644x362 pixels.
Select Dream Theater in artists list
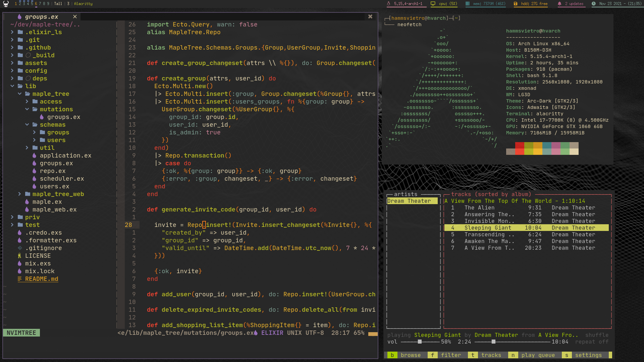click(412, 201)
